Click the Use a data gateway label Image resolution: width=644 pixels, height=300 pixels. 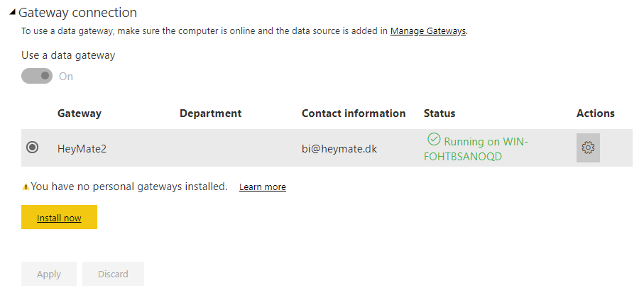(68, 55)
